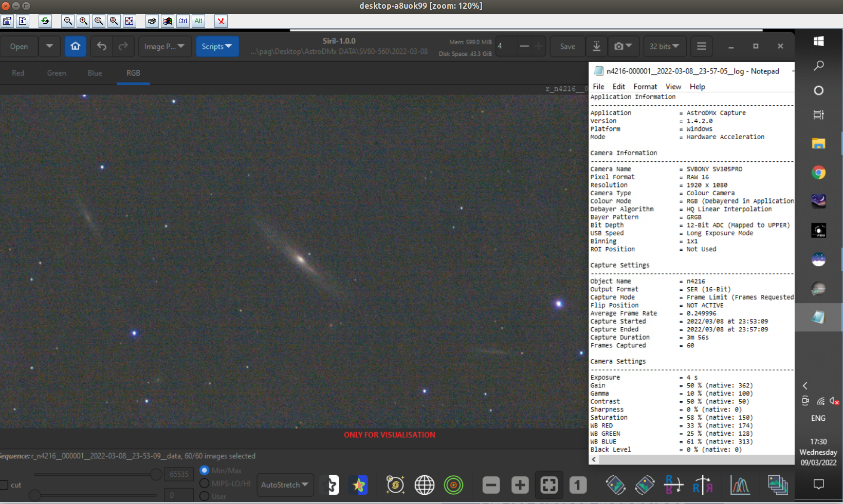Screen dimensions: 843x504
Task: Zoom in with the plus icon
Action: tap(520, 484)
